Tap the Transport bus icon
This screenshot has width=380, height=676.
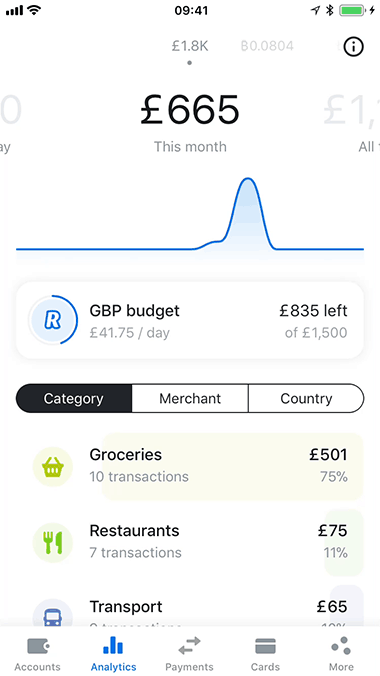click(x=53, y=613)
